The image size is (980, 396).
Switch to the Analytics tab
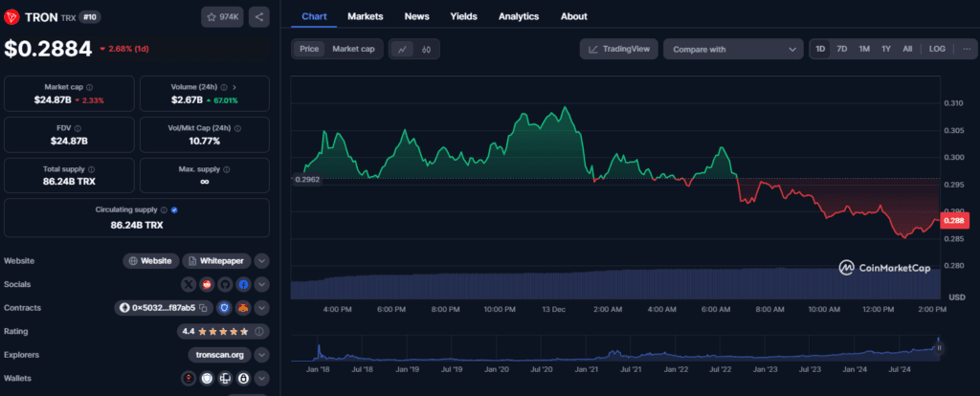click(519, 16)
